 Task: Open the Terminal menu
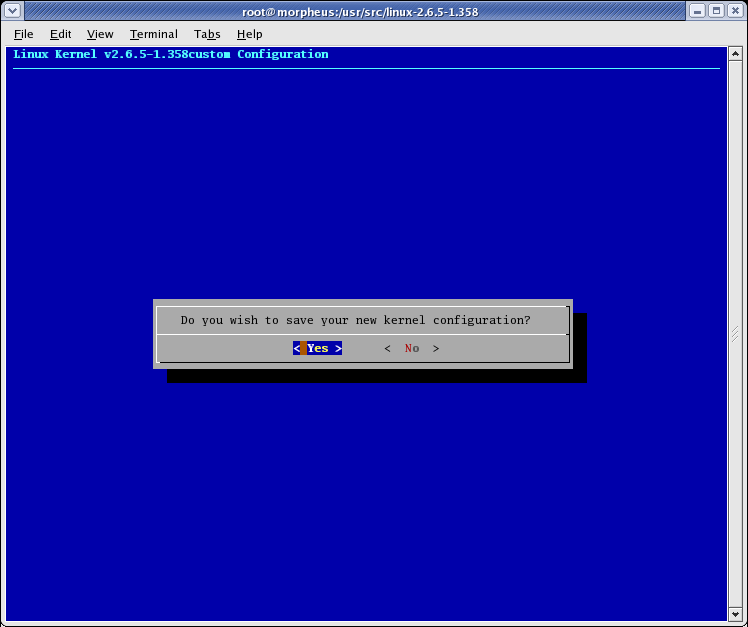tap(153, 34)
